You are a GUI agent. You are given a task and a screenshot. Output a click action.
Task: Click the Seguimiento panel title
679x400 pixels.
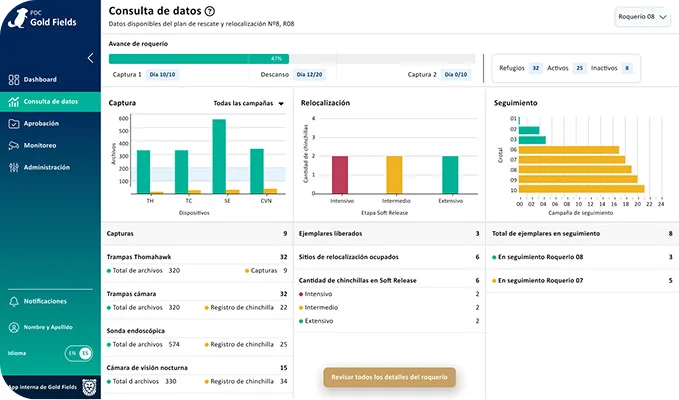pos(515,103)
